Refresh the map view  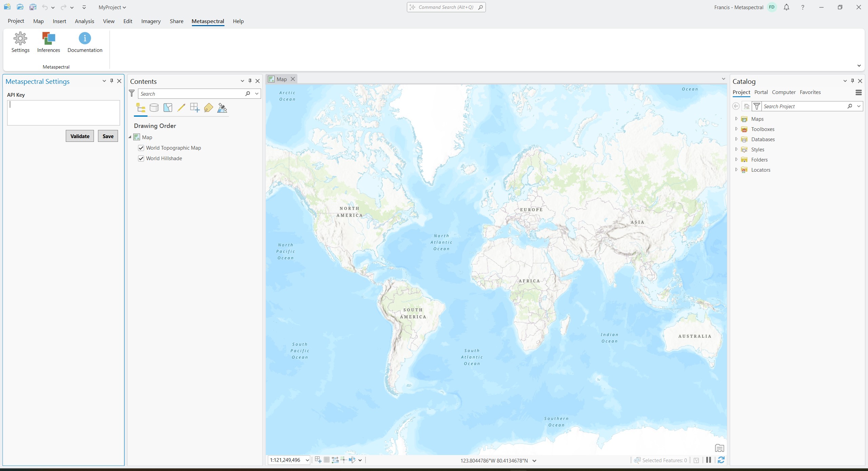click(721, 460)
